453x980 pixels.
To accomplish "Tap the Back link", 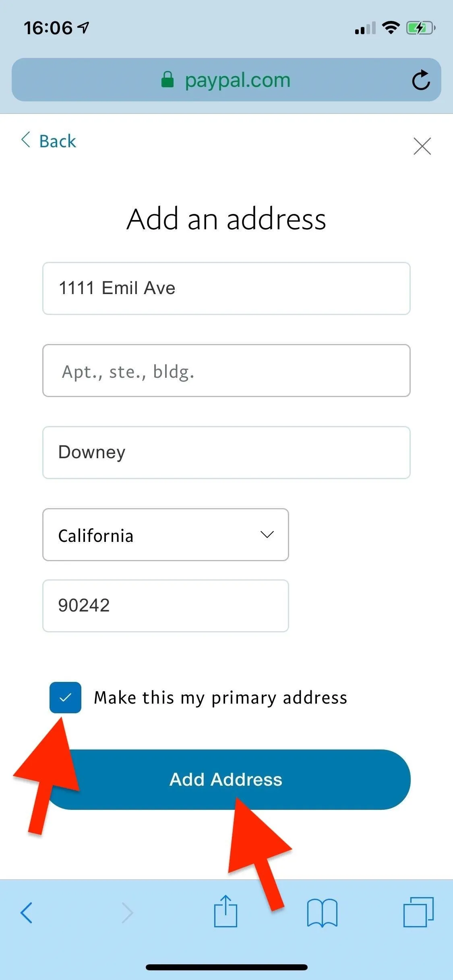I will tap(48, 141).
